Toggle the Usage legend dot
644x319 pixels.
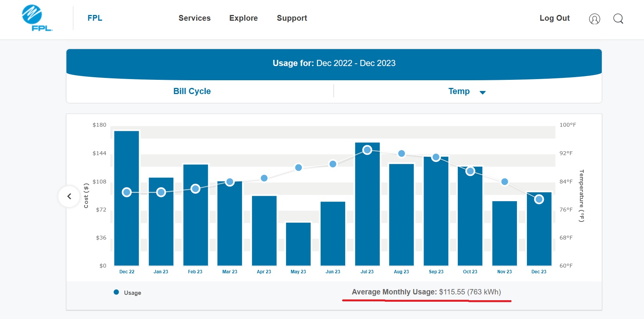click(116, 292)
